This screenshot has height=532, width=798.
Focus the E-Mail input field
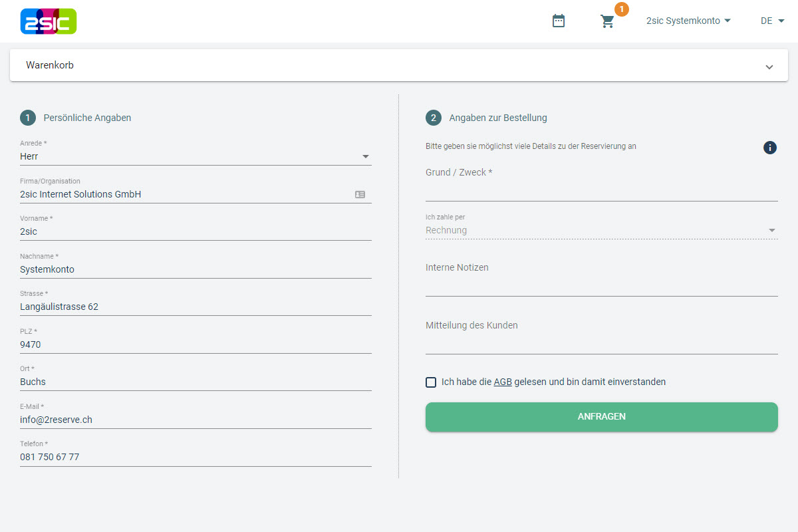point(196,420)
